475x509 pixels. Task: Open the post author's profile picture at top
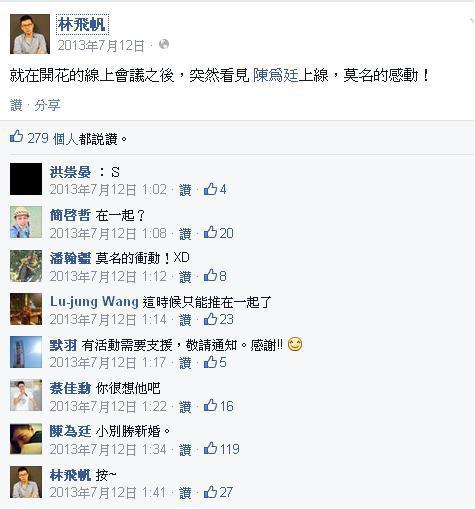(x=30, y=34)
